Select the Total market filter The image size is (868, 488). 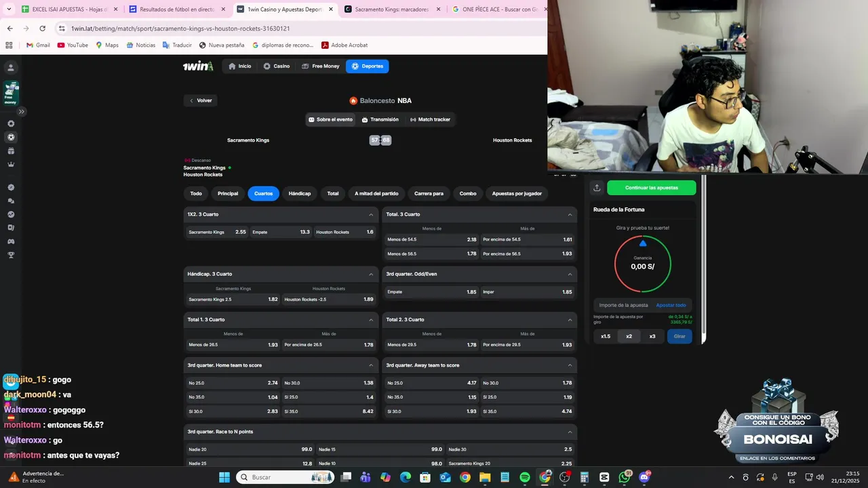tap(333, 193)
